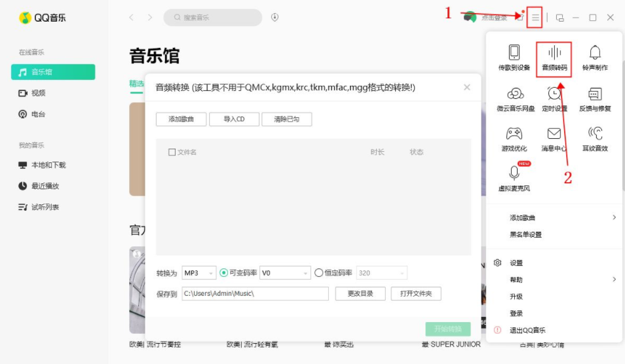Click the mini mode window icon
Viewport: 625px width, 364px height.
559,18
